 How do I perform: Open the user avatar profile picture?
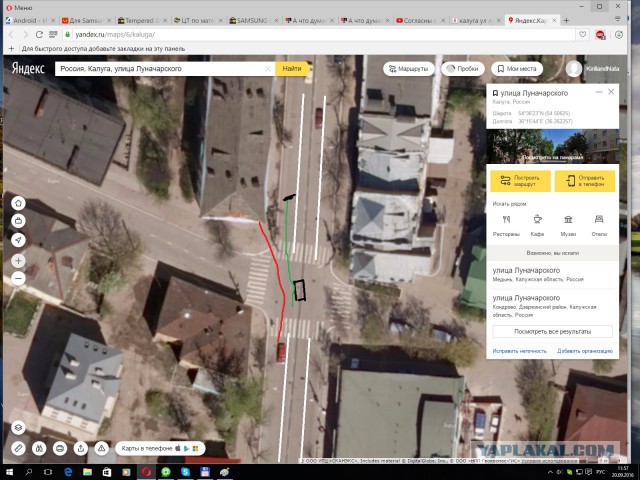(x=573, y=69)
